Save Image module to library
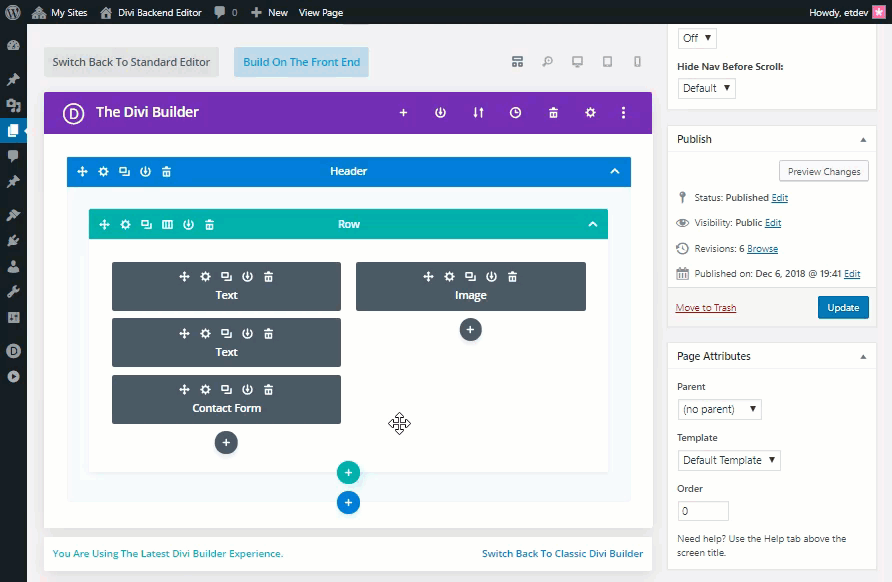This screenshot has height=582, width=892. coord(492,276)
